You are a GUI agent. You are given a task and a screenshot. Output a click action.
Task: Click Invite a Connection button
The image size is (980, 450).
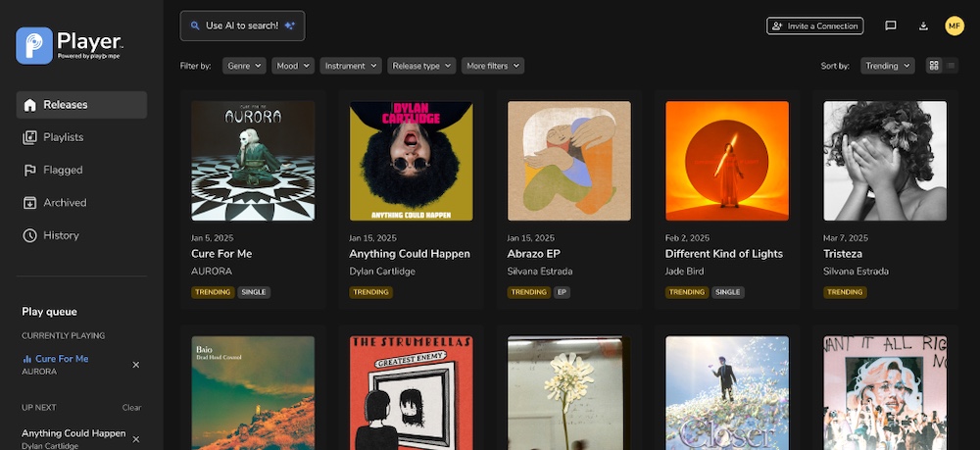click(815, 26)
